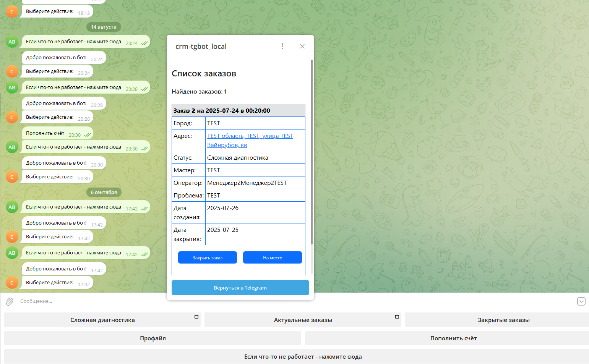Viewport: 589px width, 364px height.
Task: Click Добро пожаловать в бот! message at 20:24
Action: click(x=64, y=58)
